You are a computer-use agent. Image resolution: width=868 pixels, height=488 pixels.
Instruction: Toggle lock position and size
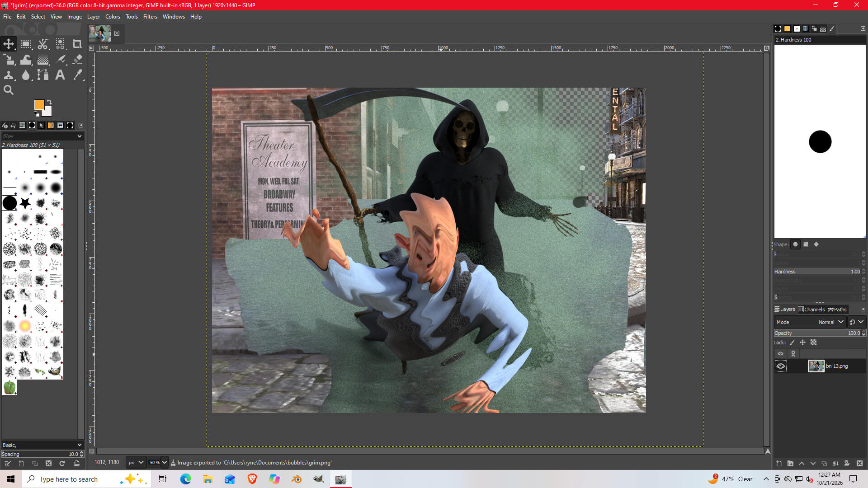pos(802,343)
